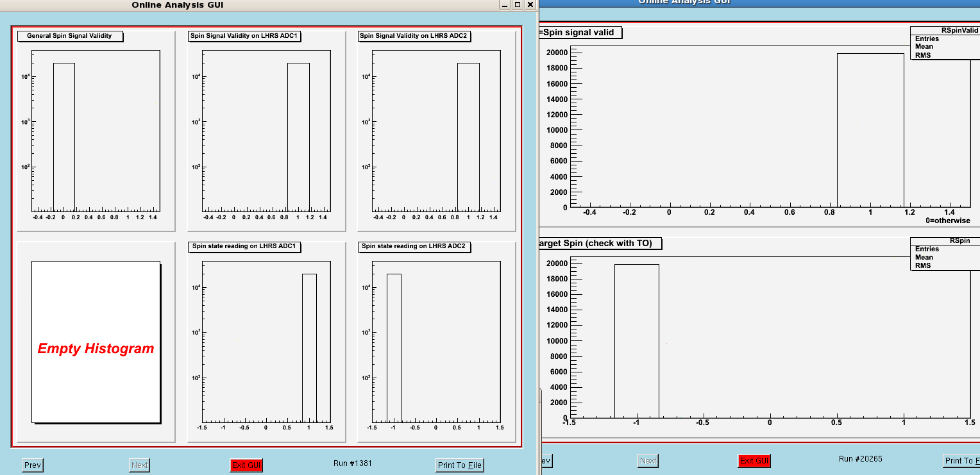
Task: Click the bar in Target Spin histogram
Action: [x=637, y=341]
